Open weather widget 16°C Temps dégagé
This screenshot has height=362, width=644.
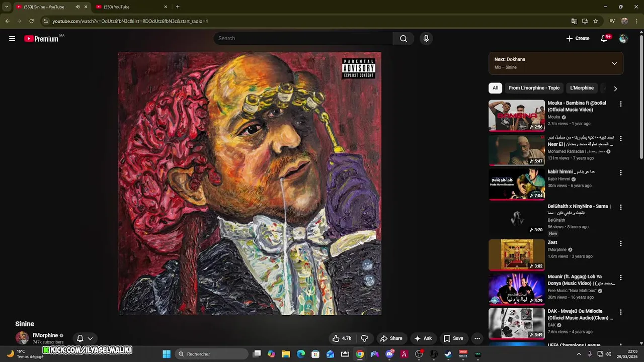point(25,354)
